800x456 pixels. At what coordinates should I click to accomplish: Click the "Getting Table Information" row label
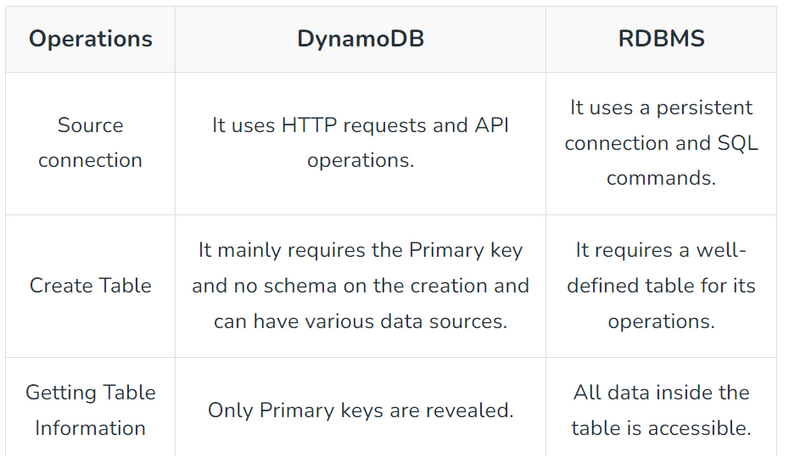tap(90, 410)
